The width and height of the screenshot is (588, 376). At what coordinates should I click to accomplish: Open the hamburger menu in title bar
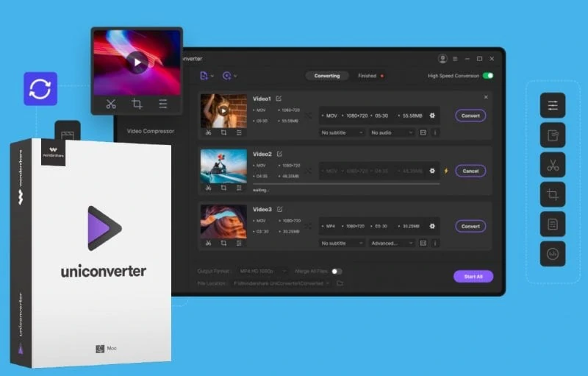[455, 59]
